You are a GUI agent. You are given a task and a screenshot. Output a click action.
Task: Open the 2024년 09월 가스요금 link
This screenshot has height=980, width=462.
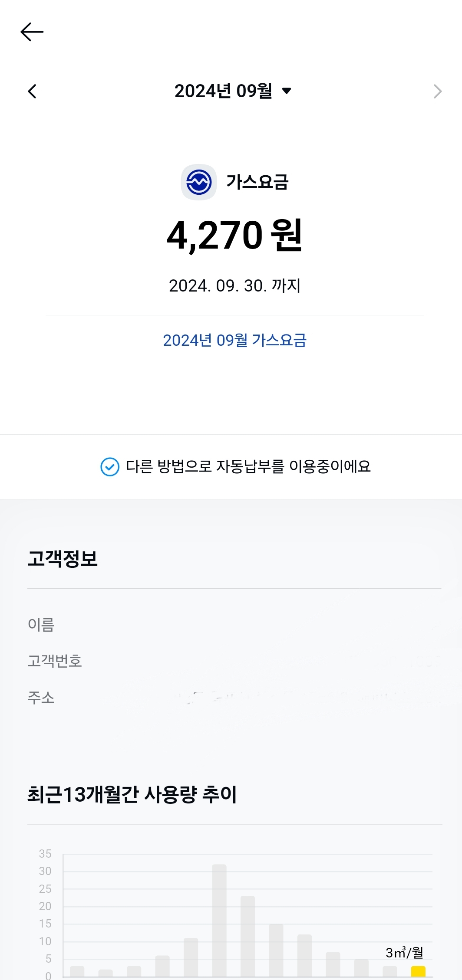pos(234,340)
